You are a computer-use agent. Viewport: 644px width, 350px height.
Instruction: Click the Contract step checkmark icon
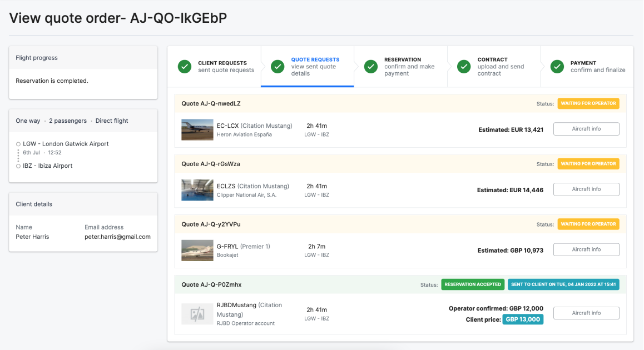464,67
